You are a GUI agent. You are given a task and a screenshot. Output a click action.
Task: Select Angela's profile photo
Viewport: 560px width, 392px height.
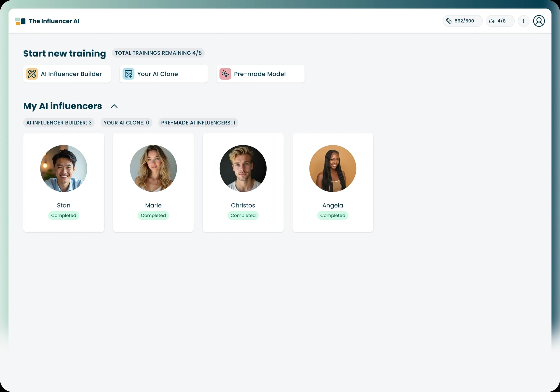[333, 169]
